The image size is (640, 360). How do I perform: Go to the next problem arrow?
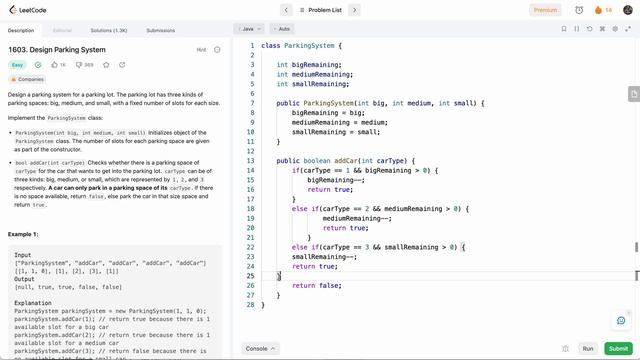coord(354,10)
